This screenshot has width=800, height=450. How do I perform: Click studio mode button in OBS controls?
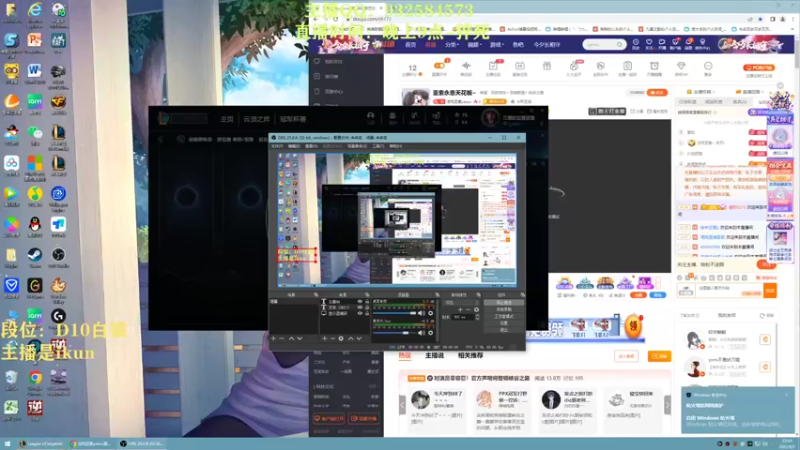point(504,316)
